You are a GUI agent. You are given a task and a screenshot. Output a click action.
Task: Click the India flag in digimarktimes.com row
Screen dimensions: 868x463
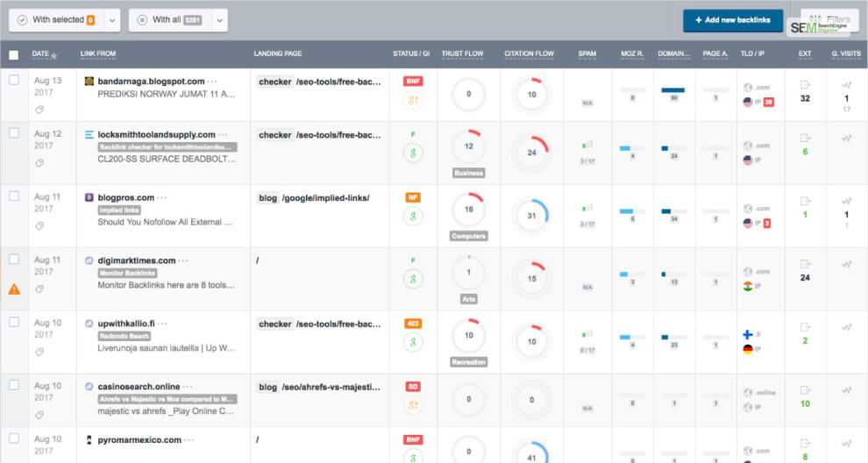click(747, 286)
